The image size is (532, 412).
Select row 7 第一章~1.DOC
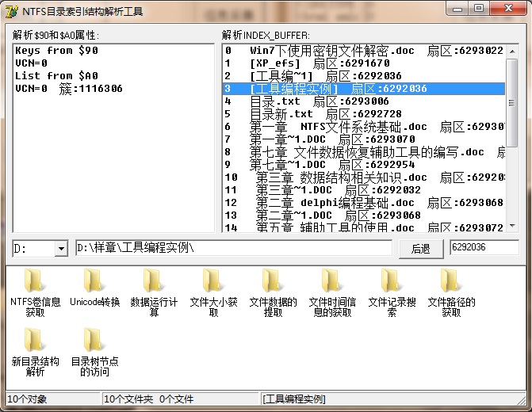(364, 139)
